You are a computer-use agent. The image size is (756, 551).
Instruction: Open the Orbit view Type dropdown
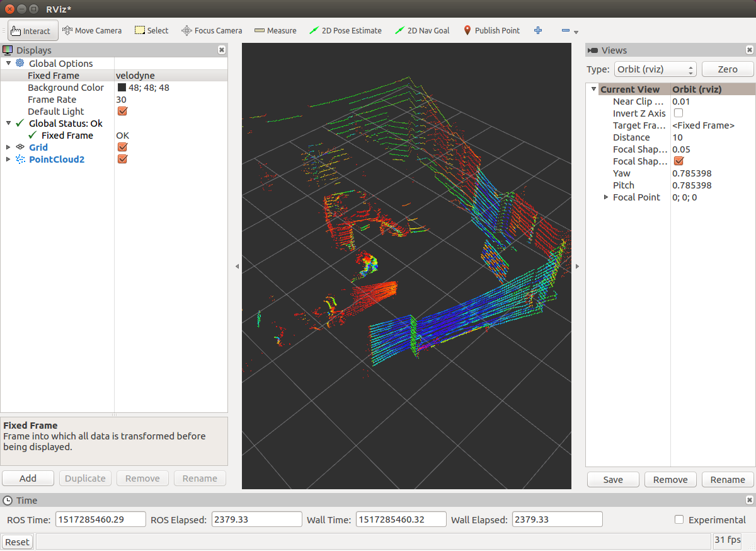tap(655, 69)
